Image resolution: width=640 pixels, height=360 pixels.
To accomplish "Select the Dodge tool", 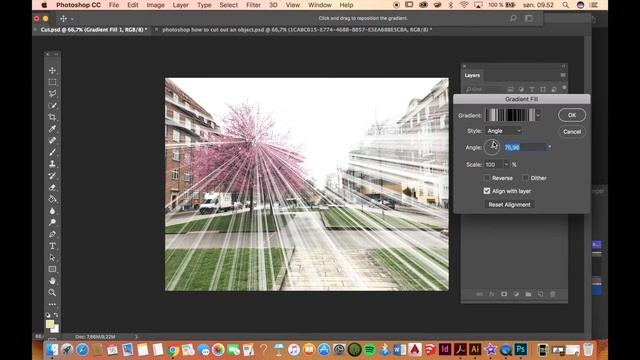I will point(52,222).
